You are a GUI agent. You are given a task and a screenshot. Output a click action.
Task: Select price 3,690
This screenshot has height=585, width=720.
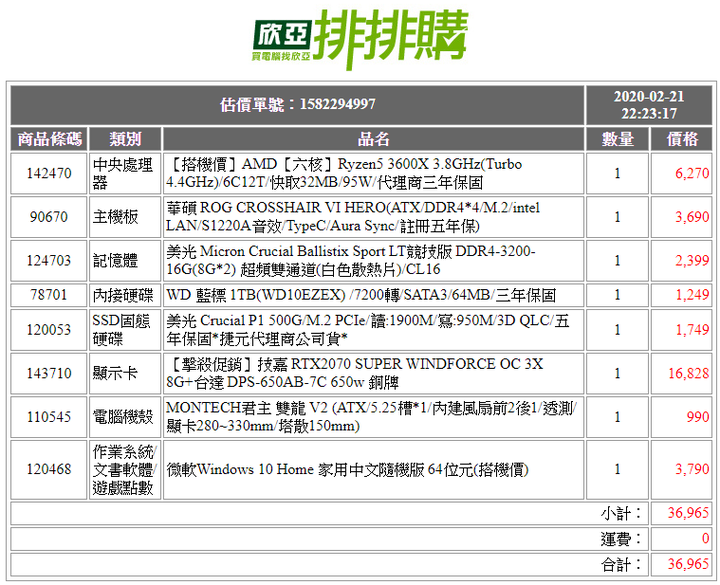pyautogui.click(x=692, y=217)
